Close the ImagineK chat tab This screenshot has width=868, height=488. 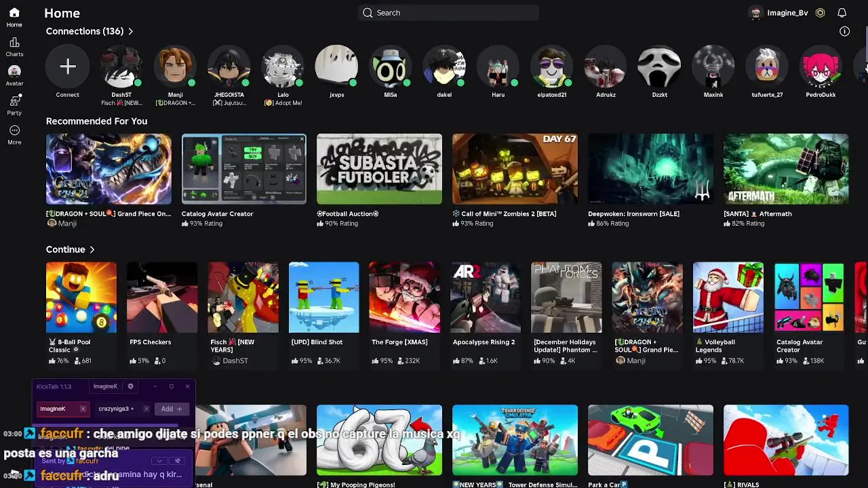pyautogui.click(x=83, y=409)
